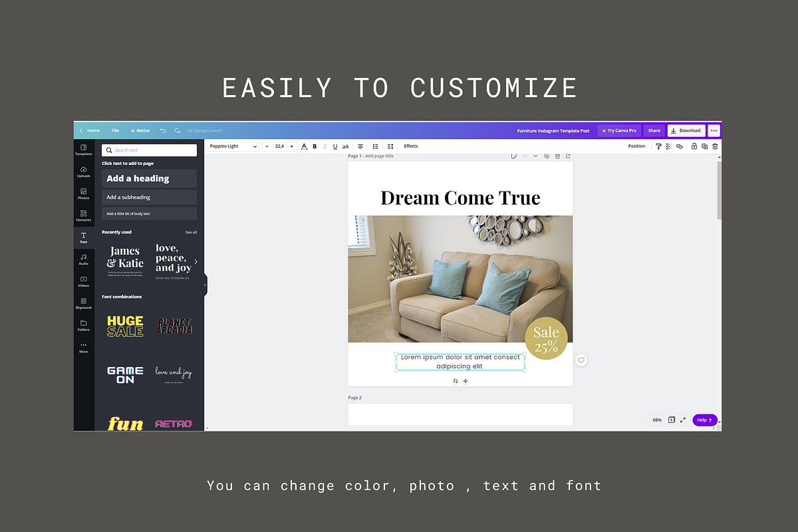Open the Audio panel

[84, 259]
